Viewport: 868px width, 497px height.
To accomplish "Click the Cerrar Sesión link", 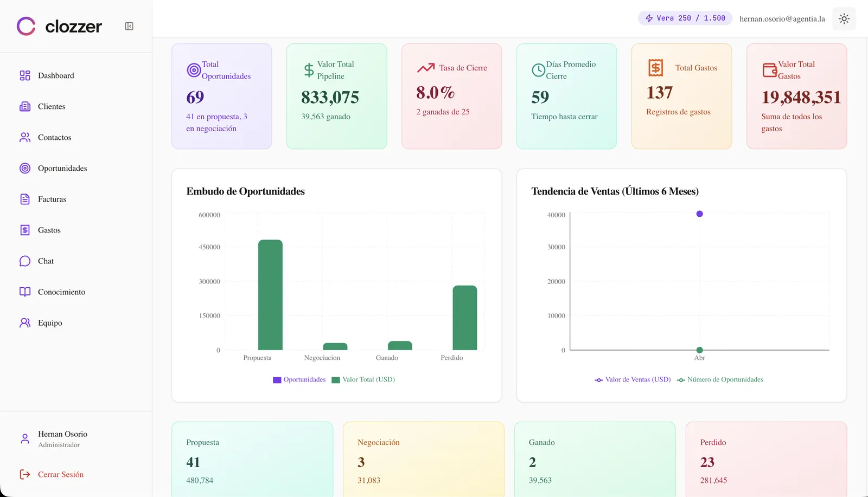I will 61,474.
